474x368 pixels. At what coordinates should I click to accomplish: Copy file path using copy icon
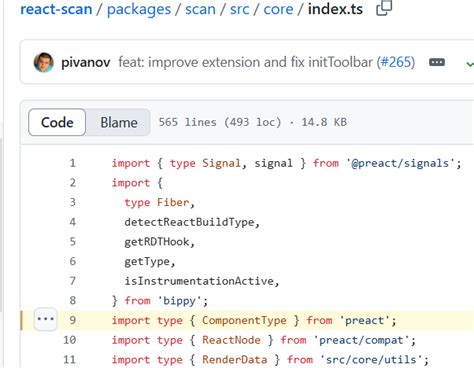[384, 8]
